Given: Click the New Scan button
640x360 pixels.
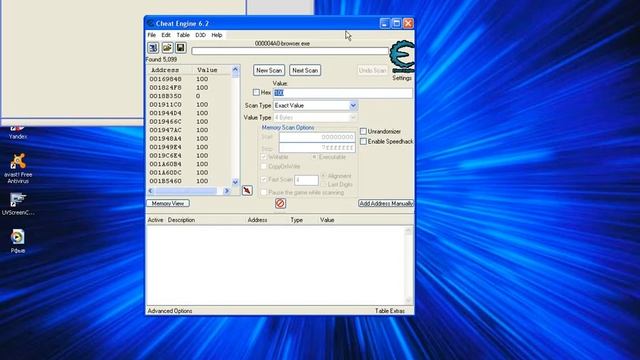Looking at the screenshot, I should pyautogui.click(x=269, y=70).
